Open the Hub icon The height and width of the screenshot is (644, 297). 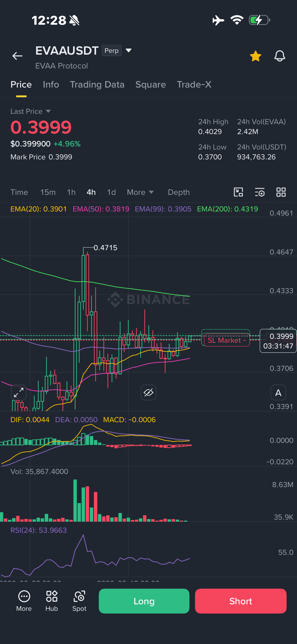tap(52, 601)
